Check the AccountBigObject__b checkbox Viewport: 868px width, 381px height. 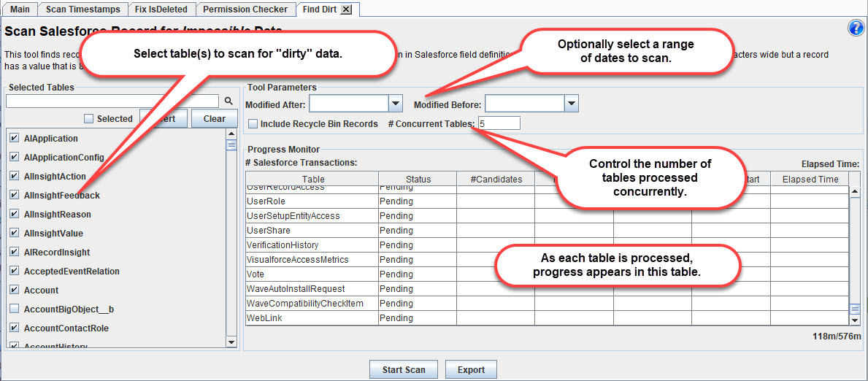[x=15, y=309]
